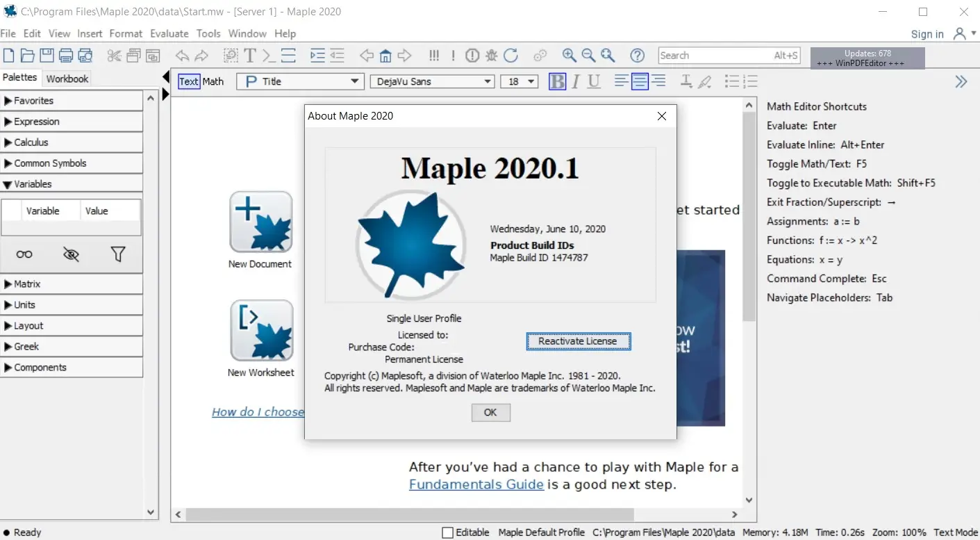
Task: Collapse the Variables palette
Action: 72,184
